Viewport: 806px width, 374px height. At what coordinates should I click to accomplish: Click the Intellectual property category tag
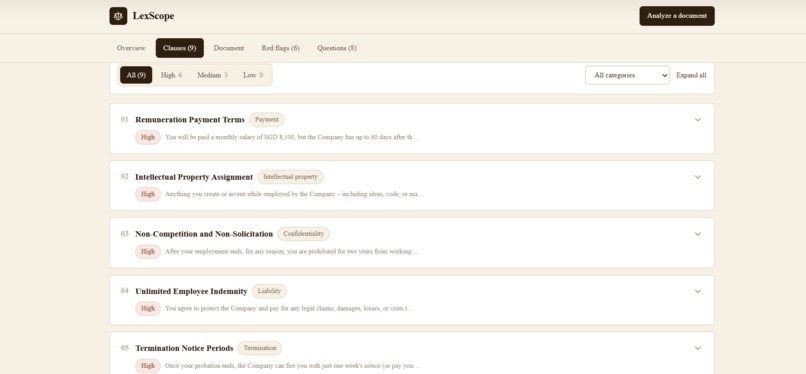click(290, 177)
